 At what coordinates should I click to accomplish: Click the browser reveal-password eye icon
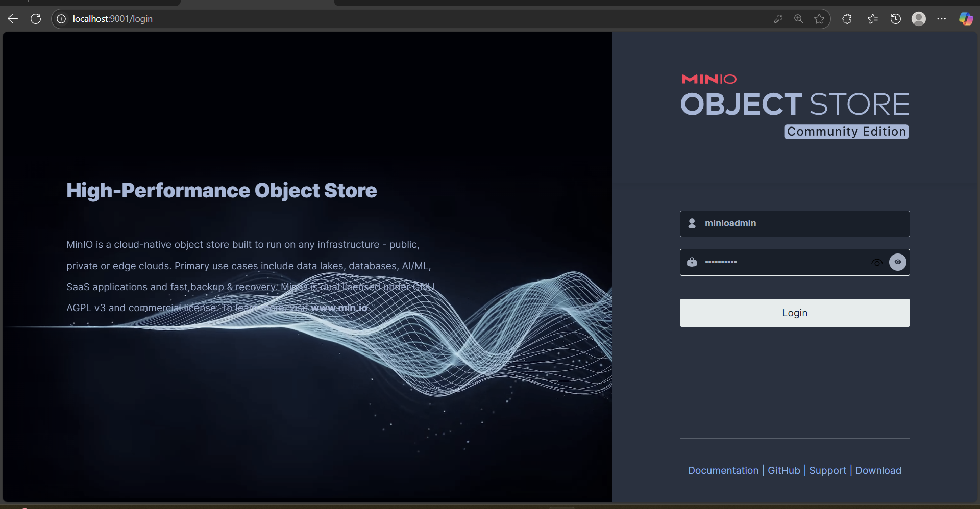click(877, 263)
